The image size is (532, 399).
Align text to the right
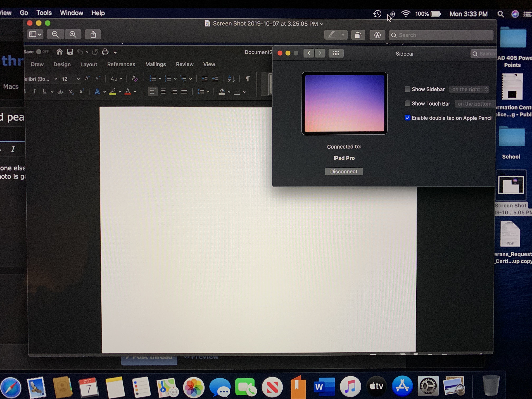(174, 91)
